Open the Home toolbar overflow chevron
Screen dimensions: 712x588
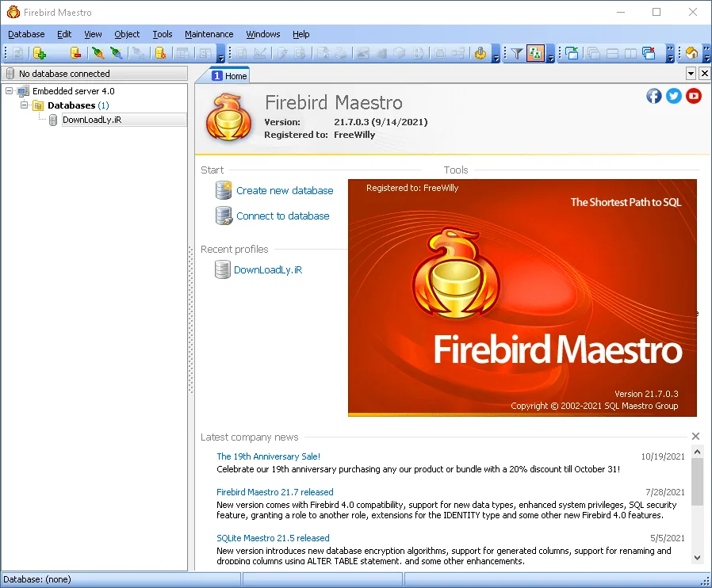tap(706, 54)
